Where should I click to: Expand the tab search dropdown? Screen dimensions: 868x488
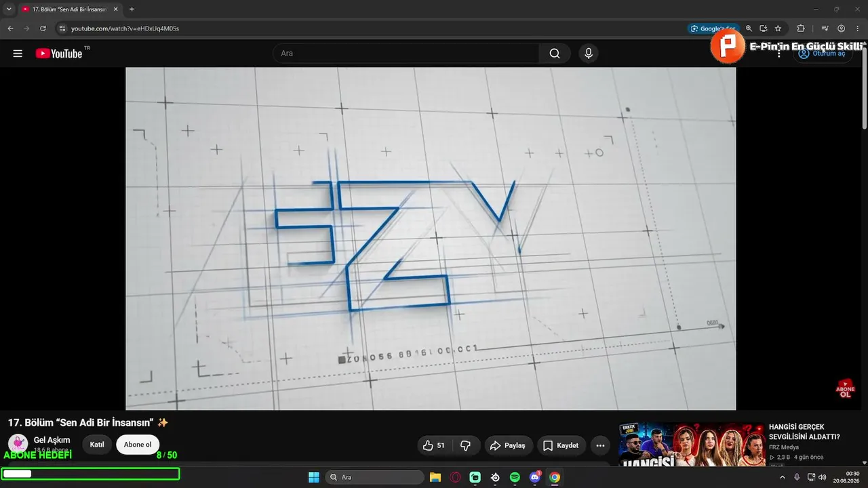tap(9, 9)
